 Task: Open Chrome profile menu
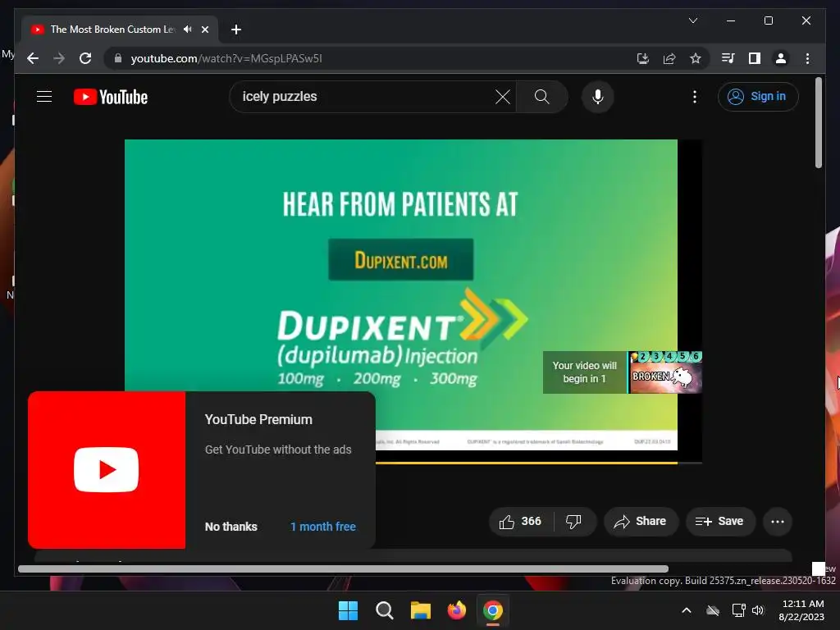[781, 58]
